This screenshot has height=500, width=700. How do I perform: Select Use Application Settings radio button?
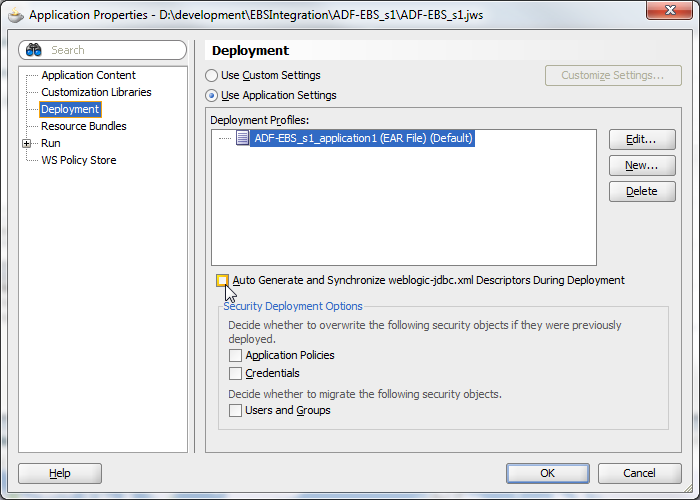[x=211, y=96]
